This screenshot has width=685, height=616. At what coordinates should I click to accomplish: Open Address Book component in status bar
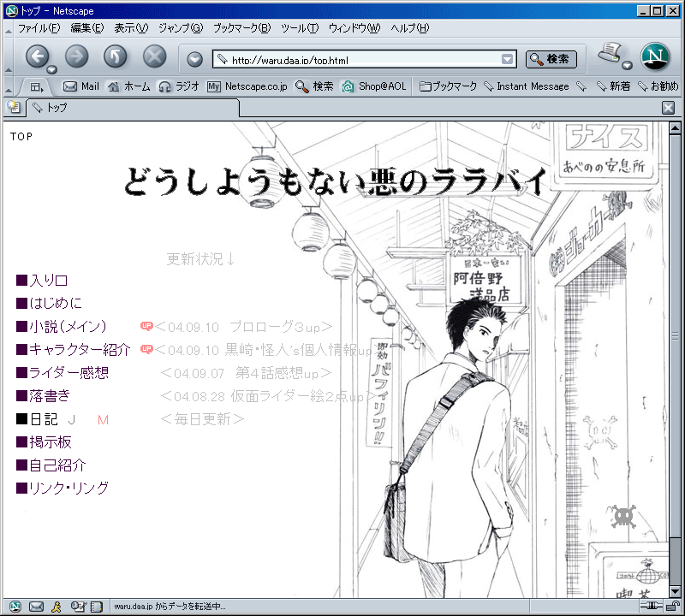point(97,607)
